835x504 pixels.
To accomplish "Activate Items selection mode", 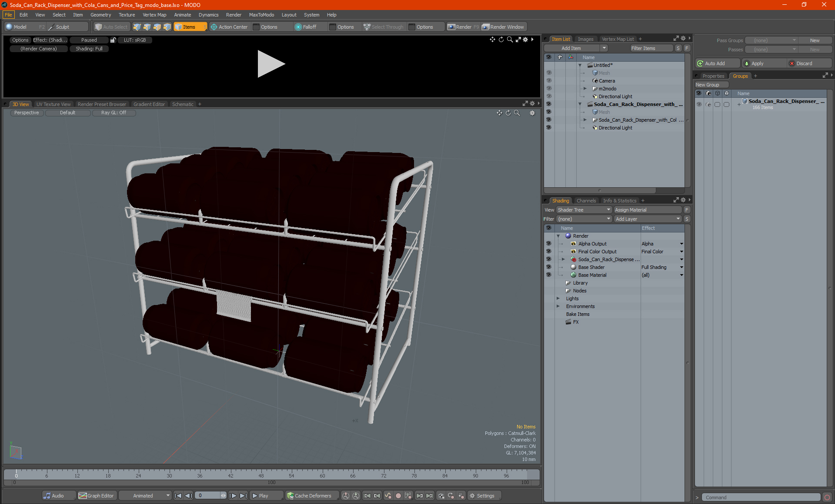I will tap(190, 27).
